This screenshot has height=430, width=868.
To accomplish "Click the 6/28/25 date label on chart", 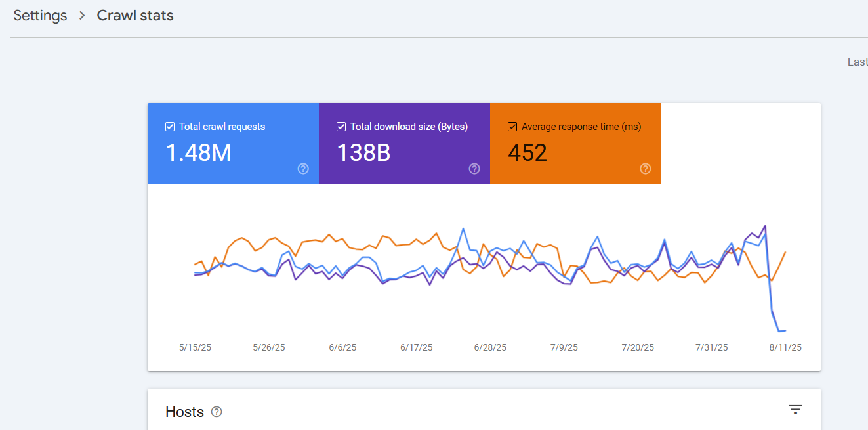I will coord(489,347).
